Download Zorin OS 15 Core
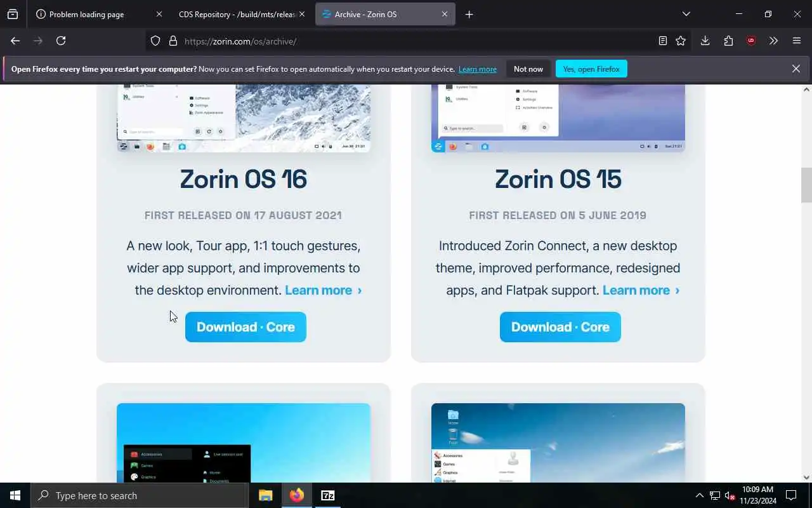The height and width of the screenshot is (508, 812). coord(560,327)
